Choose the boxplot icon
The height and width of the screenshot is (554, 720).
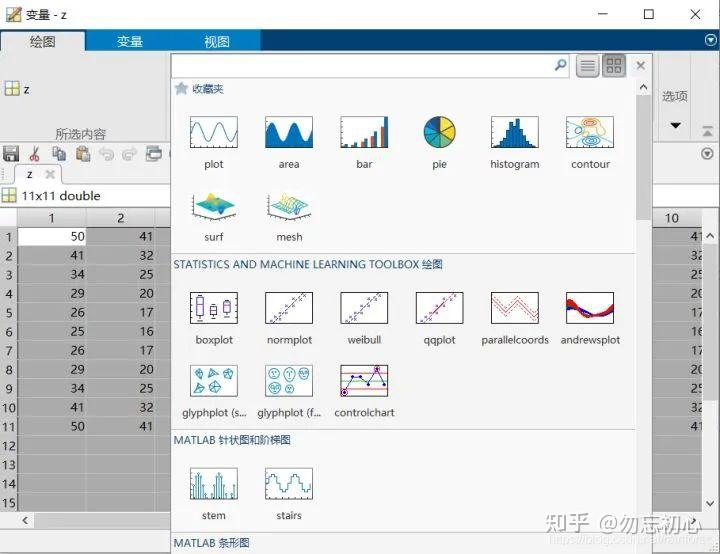pyautogui.click(x=214, y=308)
